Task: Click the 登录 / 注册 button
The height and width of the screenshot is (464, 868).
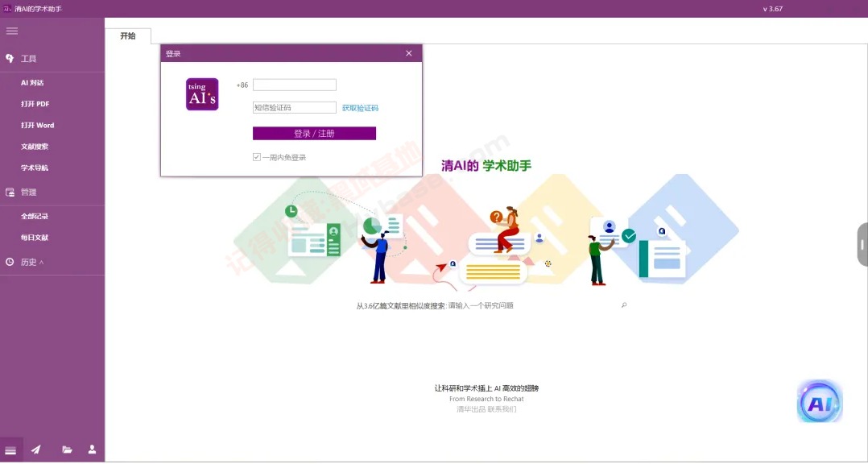Action: click(x=314, y=134)
